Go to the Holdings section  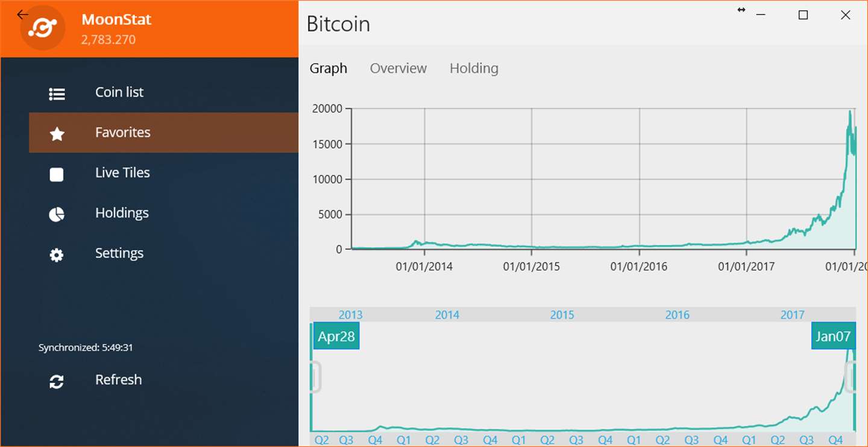[x=163, y=213]
